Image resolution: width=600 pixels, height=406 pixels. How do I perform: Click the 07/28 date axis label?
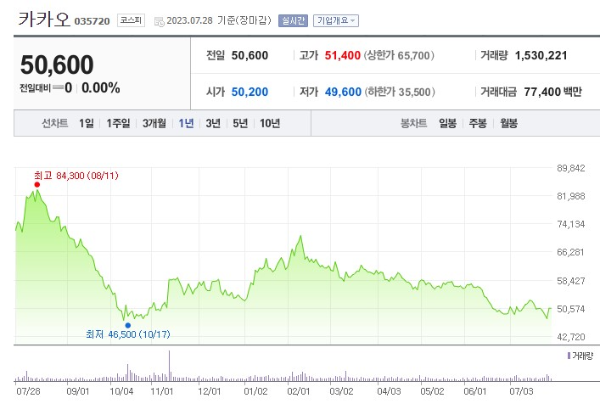tap(28, 391)
